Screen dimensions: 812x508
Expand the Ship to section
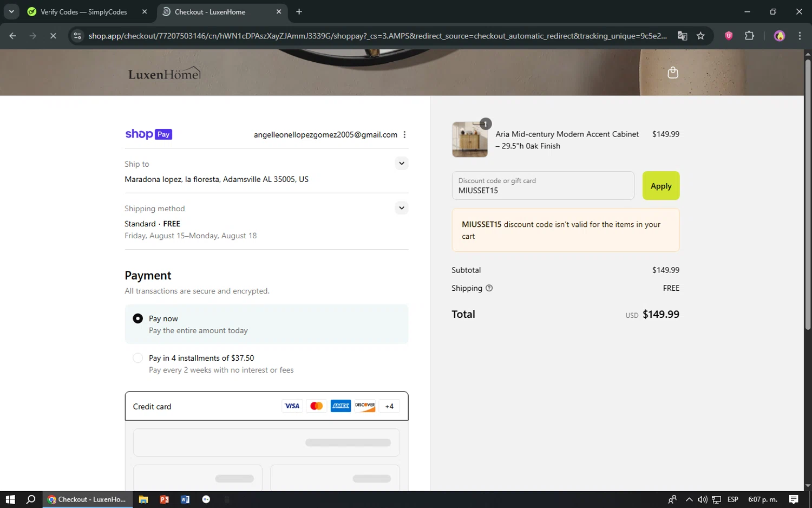pyautogui.click(x=401, y=163)
